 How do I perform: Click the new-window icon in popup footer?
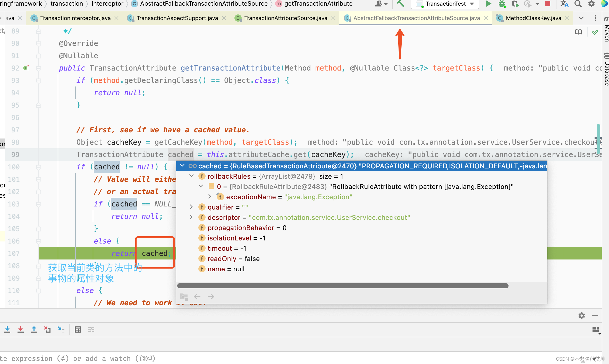pyautogui.click(x=184, y=297)
